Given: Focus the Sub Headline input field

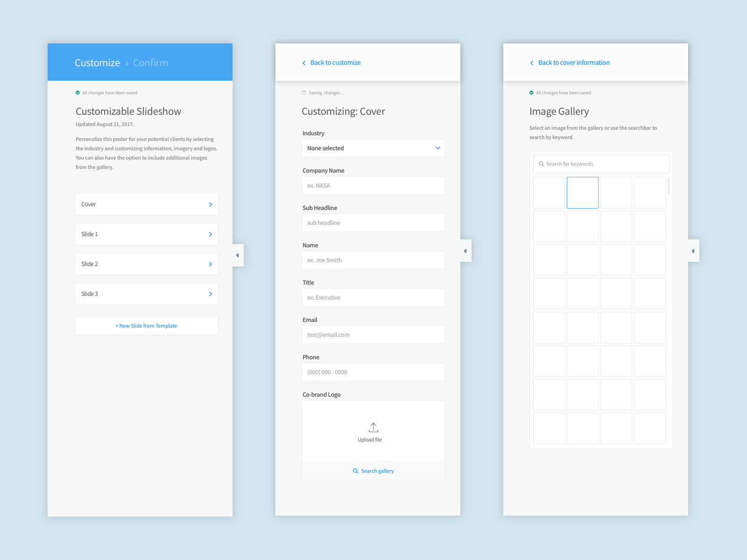Looking at the screenshot, I should tap(373, 223).
